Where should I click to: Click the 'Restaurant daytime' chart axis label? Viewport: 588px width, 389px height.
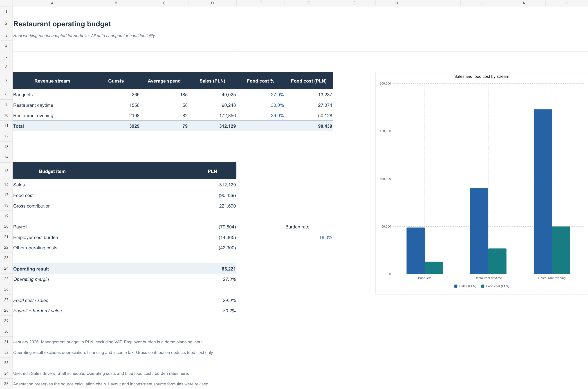(x=488, y=278)
